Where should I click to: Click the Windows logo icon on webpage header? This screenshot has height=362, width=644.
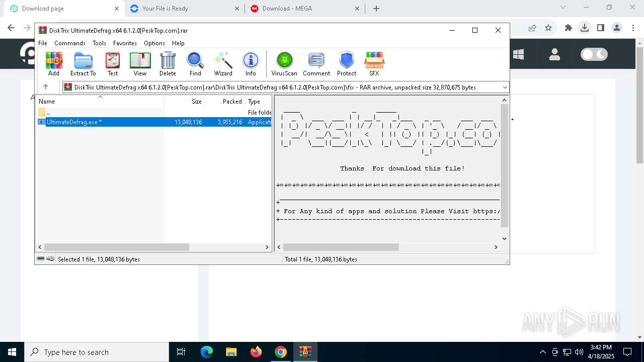tap(518, 54)
